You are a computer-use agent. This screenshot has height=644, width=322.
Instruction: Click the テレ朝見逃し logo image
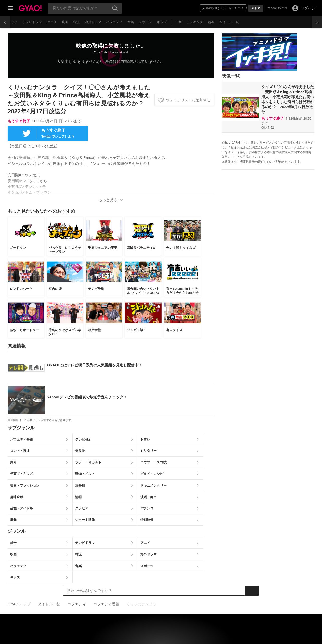click(x=26, y=368)
